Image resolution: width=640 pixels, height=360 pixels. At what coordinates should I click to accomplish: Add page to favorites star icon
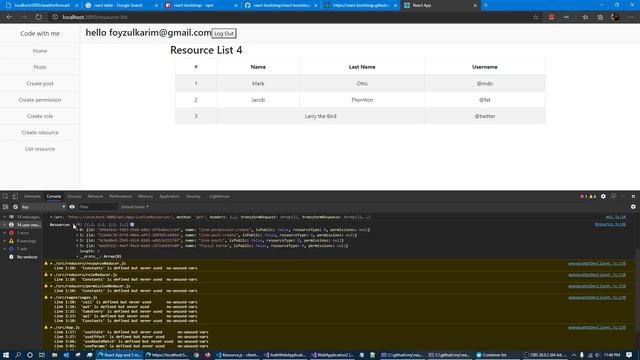click(x=536, y=17)
